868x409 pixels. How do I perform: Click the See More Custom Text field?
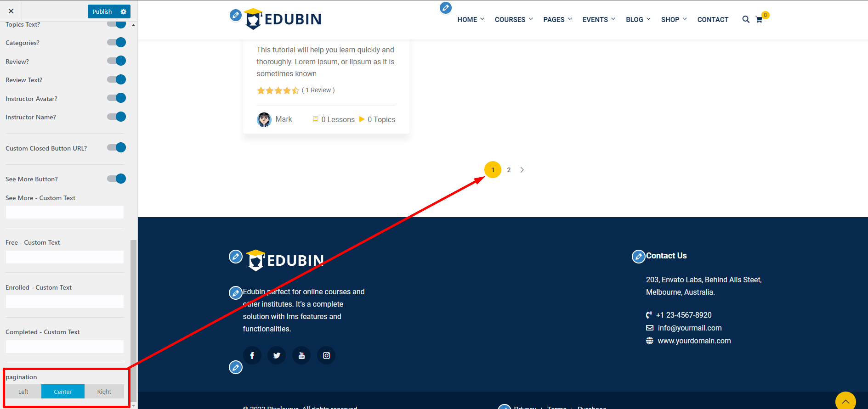click(65, 212)
